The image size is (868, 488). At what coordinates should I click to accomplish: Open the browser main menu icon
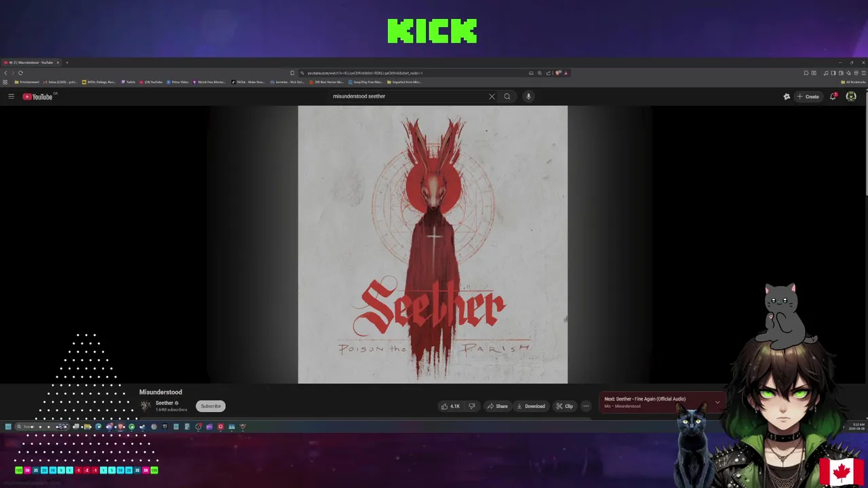pyautogui.click(x=863, y=73)
